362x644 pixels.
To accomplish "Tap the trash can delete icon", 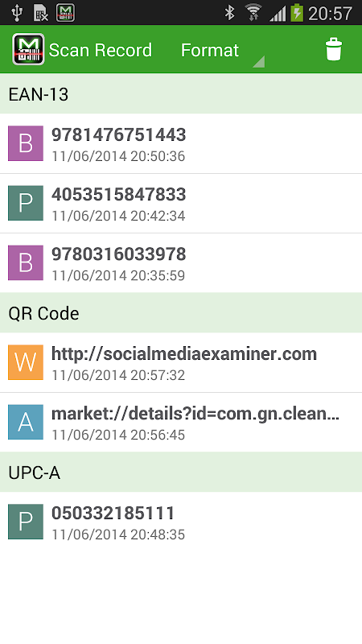I will click(333, 50).
